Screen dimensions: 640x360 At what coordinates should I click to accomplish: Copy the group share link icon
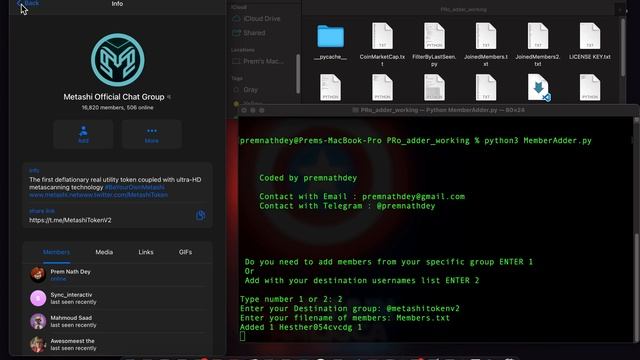[200, 215]
